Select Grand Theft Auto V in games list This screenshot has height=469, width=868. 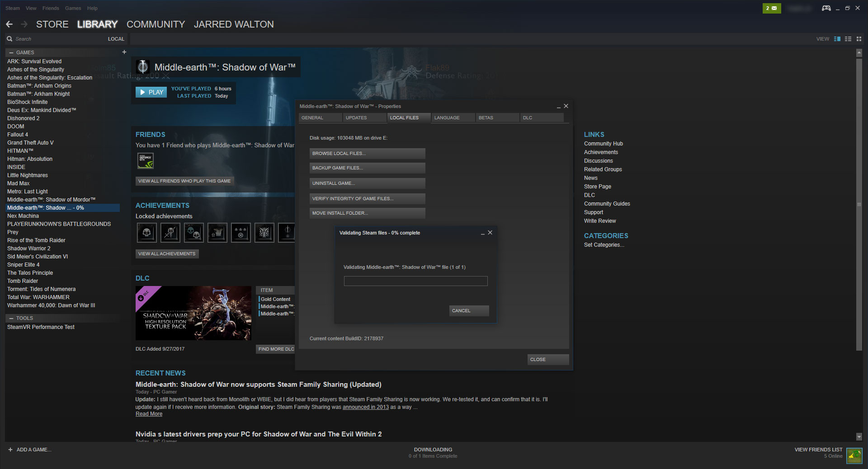click(x=30, y=143)
